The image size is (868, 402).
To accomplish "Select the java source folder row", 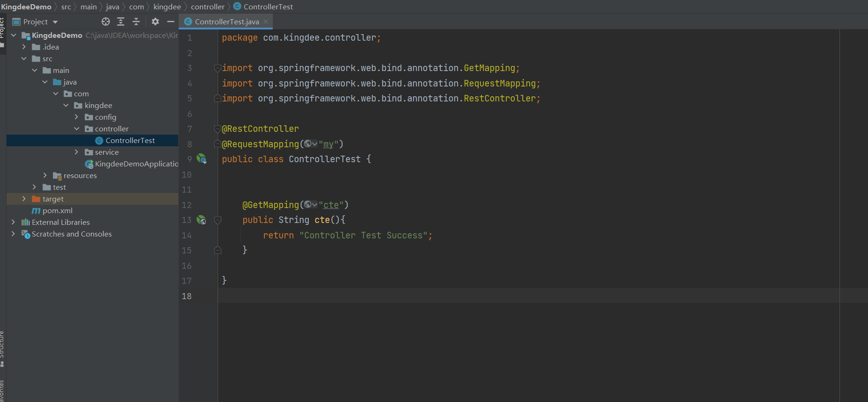I will [92, 82].
